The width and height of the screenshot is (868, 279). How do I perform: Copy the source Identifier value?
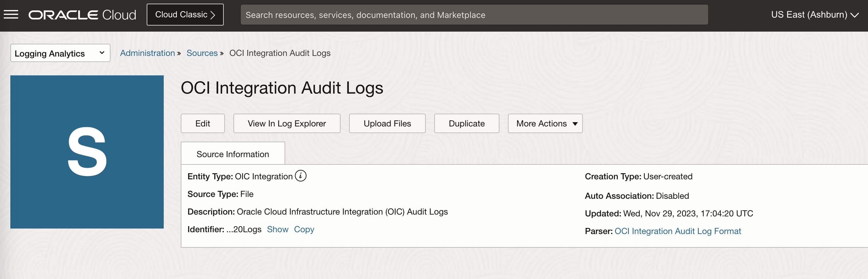click(304, 229)
